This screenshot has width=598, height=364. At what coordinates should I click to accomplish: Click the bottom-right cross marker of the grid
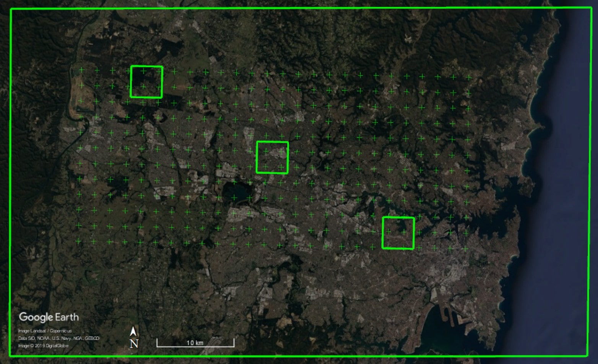click(x=465, y=249)
